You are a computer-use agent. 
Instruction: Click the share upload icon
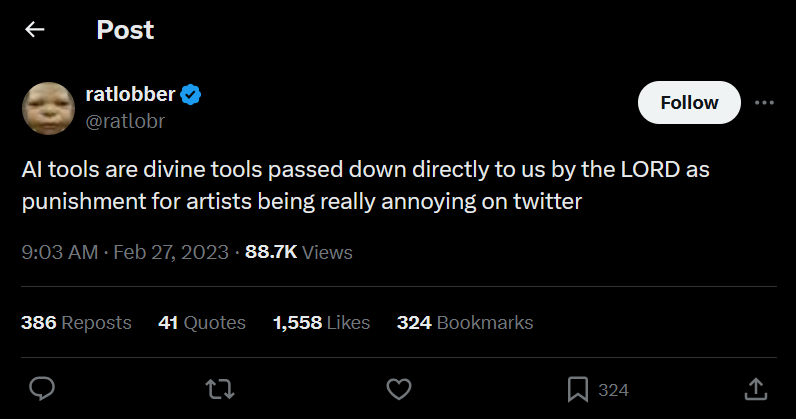(757, 388)
